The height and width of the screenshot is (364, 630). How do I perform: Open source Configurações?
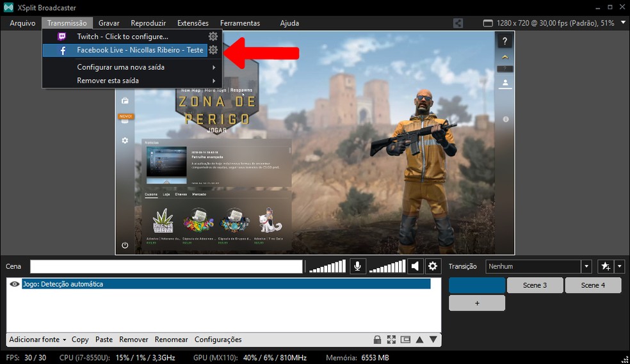coord(218,340)
